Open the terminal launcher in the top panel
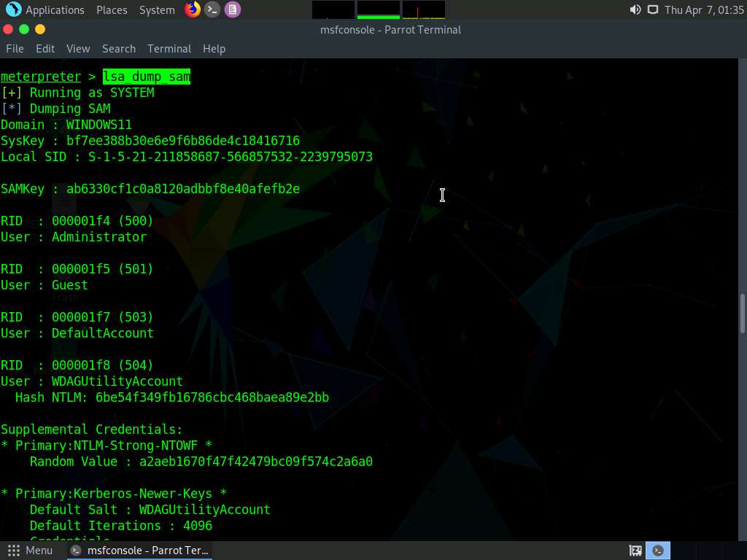747x560 pixels. (x=212, y=9)
